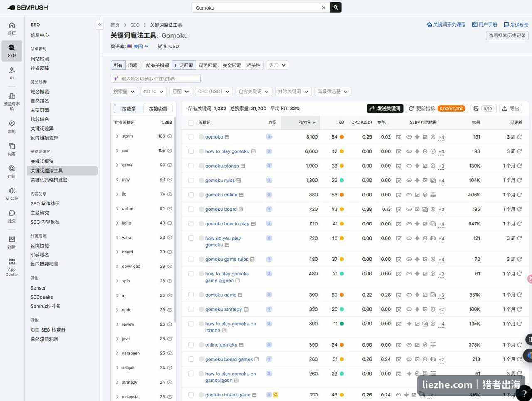Open SERP view for gomoku rules

pos(398,181)
